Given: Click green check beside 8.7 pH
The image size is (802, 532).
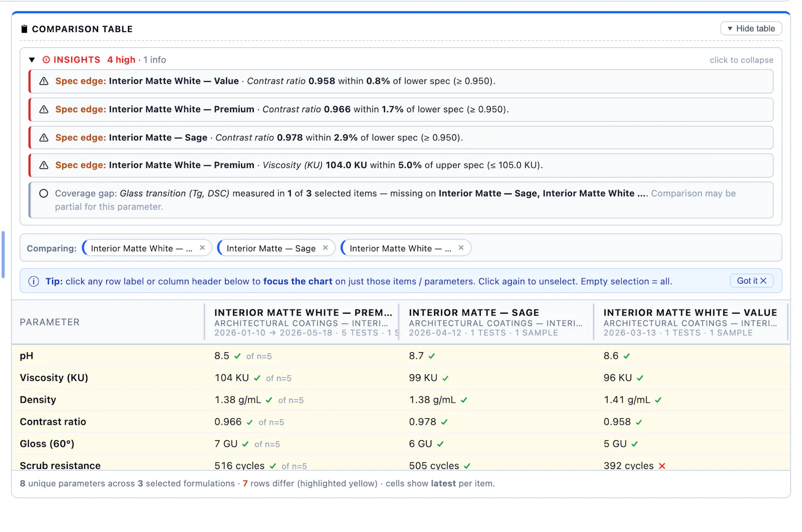Looking at the screenshot, I should point(432,356).
